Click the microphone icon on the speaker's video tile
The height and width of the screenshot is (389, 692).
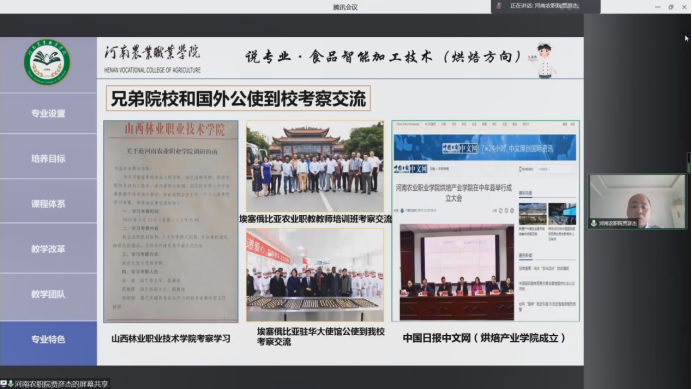pos(594,223)
